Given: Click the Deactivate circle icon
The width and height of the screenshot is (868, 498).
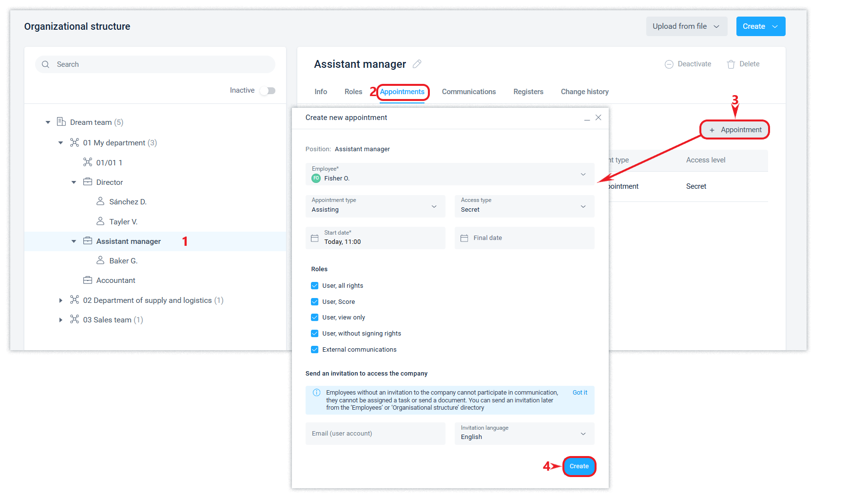Looking at the screenshot, I should (669, 64).
